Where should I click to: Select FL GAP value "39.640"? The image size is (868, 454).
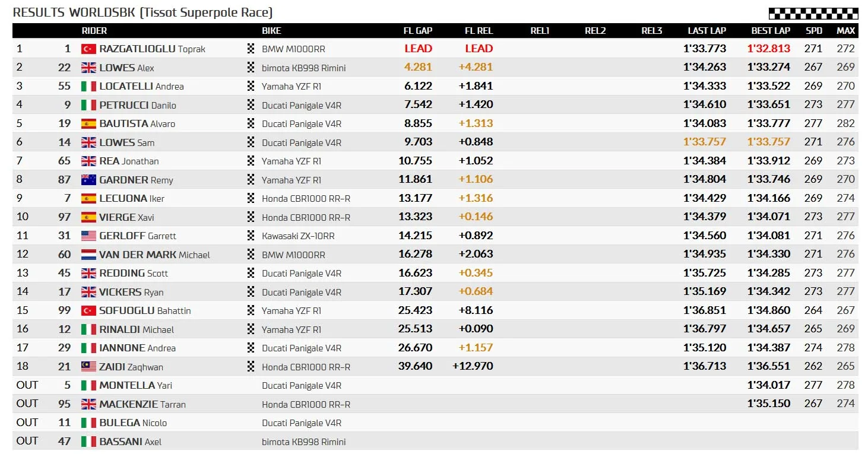415,366
